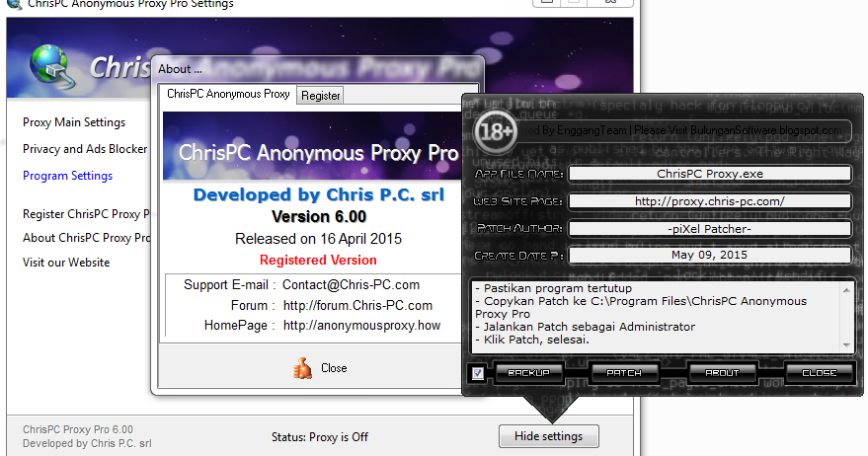Open Proxy Main Settings
The image size is (868, 456).
pos(74,122)
